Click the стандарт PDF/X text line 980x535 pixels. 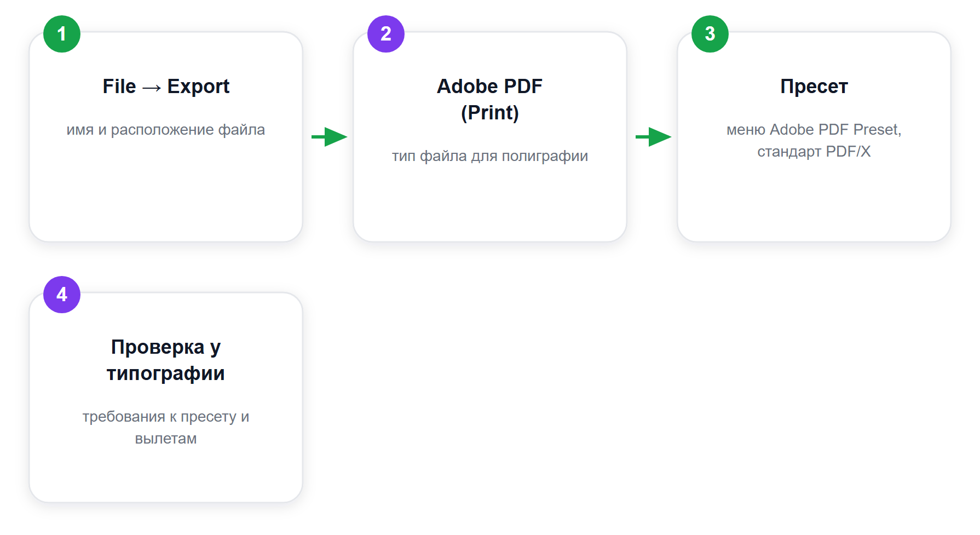click(x=814, y=152)
